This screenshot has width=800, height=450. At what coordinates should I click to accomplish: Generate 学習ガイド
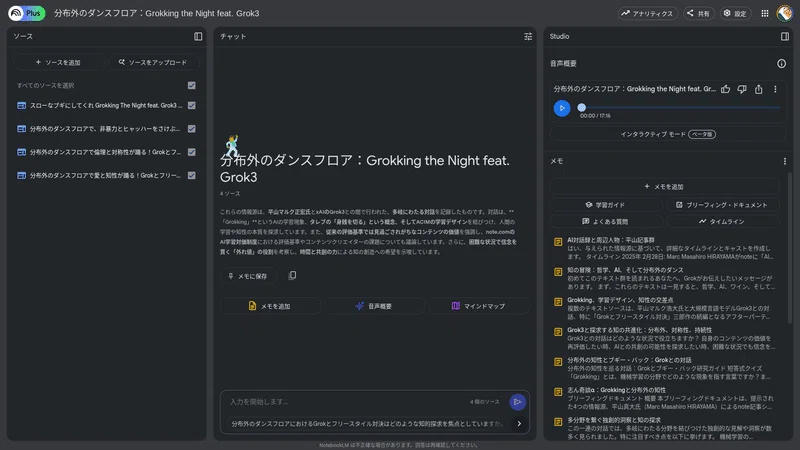pos(606,205)
